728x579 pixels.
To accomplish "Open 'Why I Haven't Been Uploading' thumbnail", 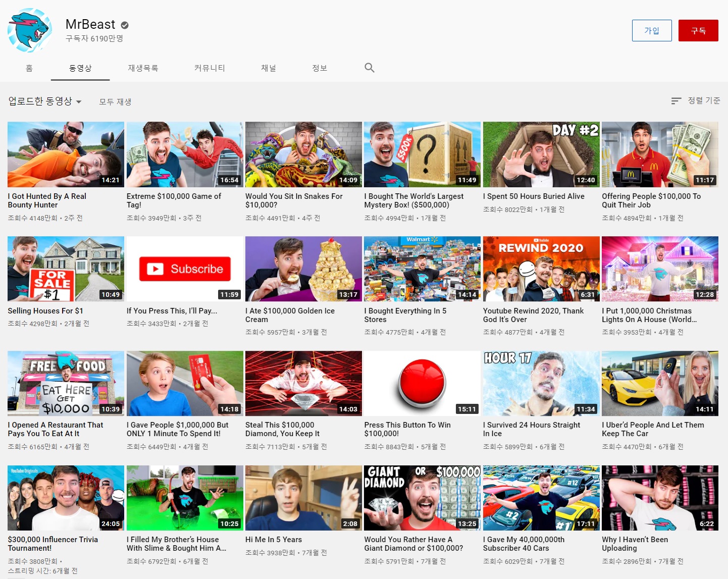I will click(x=660, y=498).
